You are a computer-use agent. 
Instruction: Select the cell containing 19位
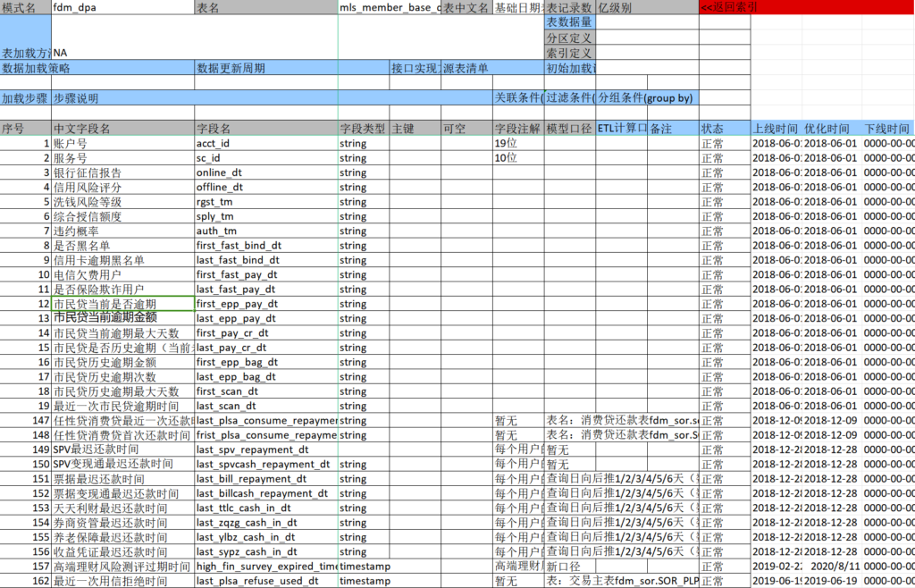pyautogui.click(x=518, y=143)
